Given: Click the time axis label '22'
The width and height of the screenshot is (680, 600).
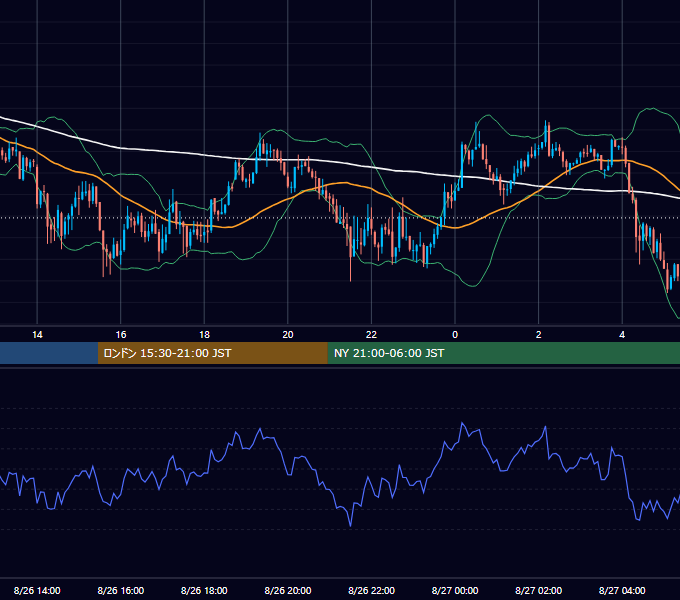Looking at the screenshot, I should [371, 335].
